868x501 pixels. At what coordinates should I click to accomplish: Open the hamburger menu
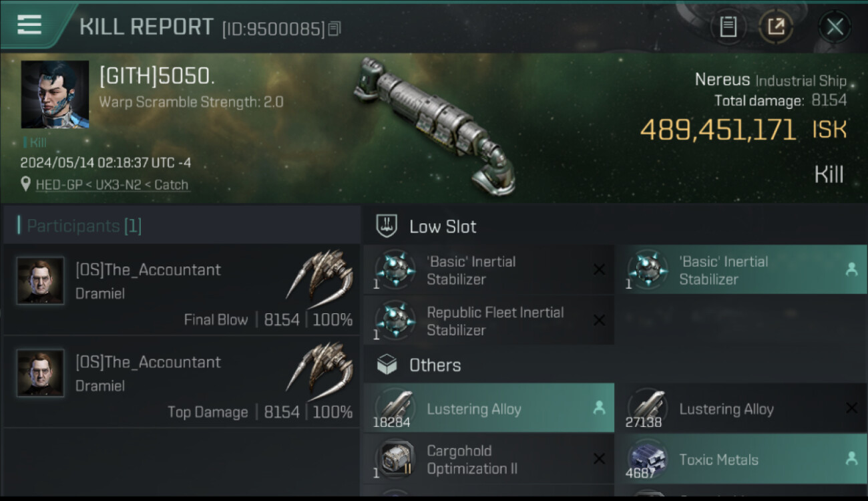pos(29,25)
